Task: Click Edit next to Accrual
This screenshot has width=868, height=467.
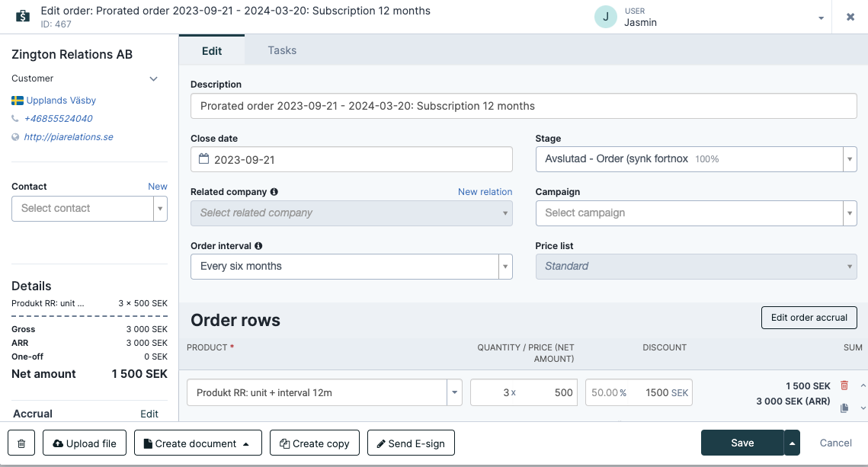Action: 149,414
